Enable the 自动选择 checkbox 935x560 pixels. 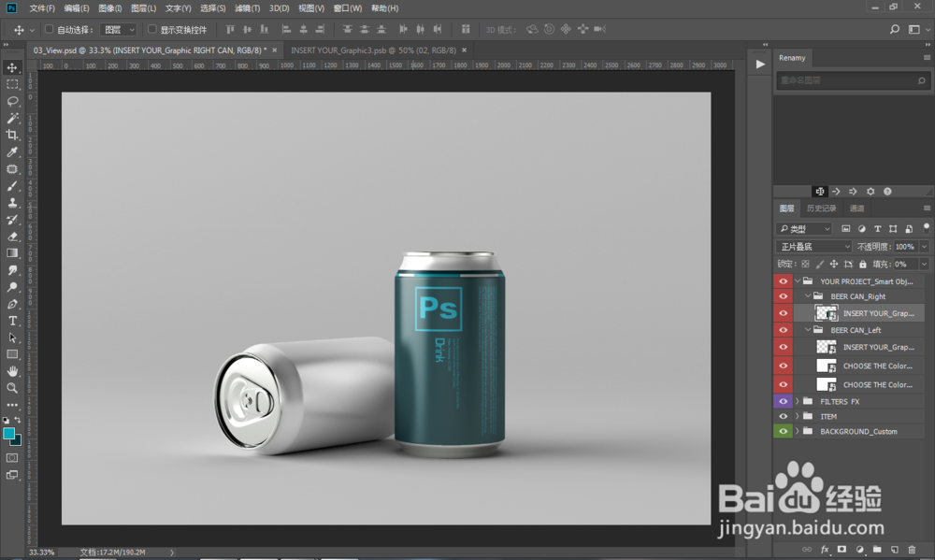50,29
